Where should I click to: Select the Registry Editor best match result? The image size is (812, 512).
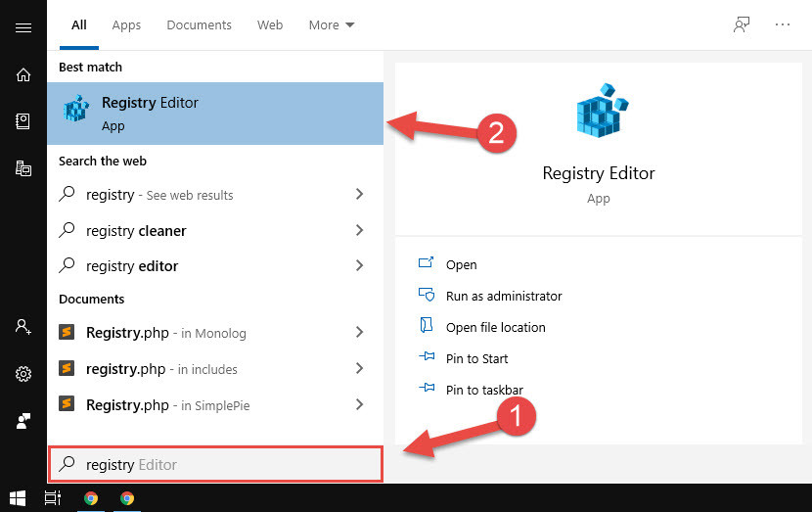(x=215, y=113)
